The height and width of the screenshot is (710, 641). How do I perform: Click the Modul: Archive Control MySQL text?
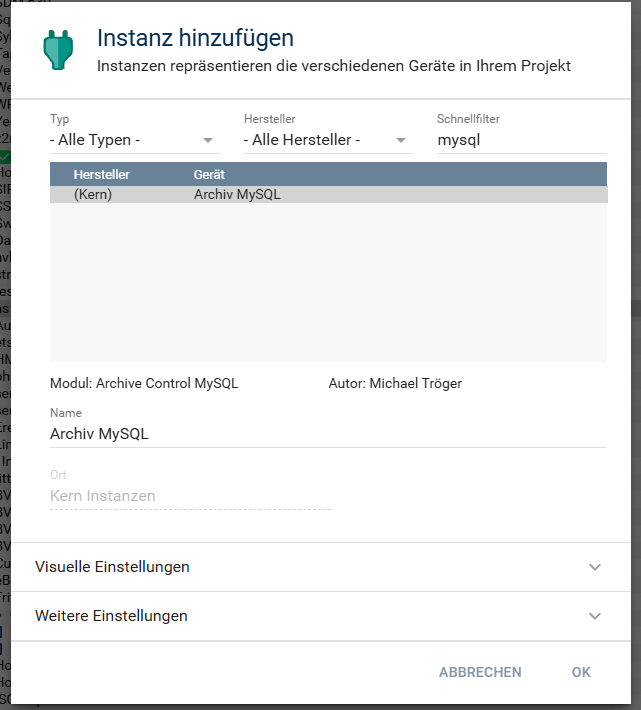(144, 383)
